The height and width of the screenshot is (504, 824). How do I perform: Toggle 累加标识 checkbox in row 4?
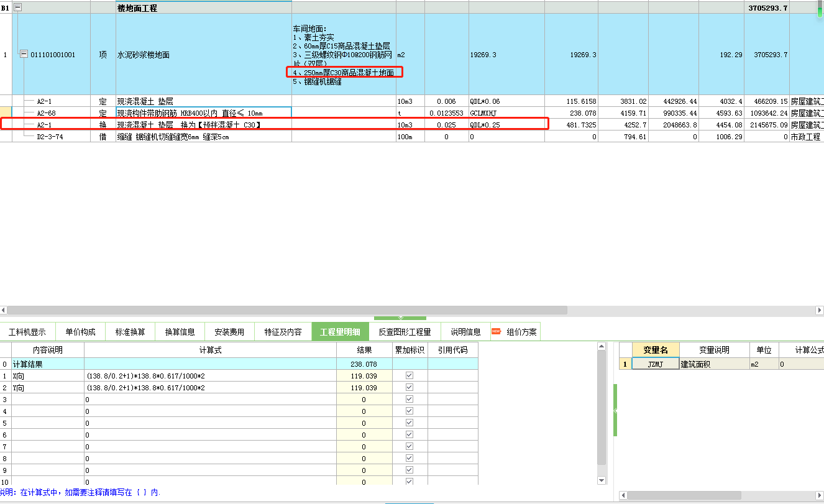(409, 411)
